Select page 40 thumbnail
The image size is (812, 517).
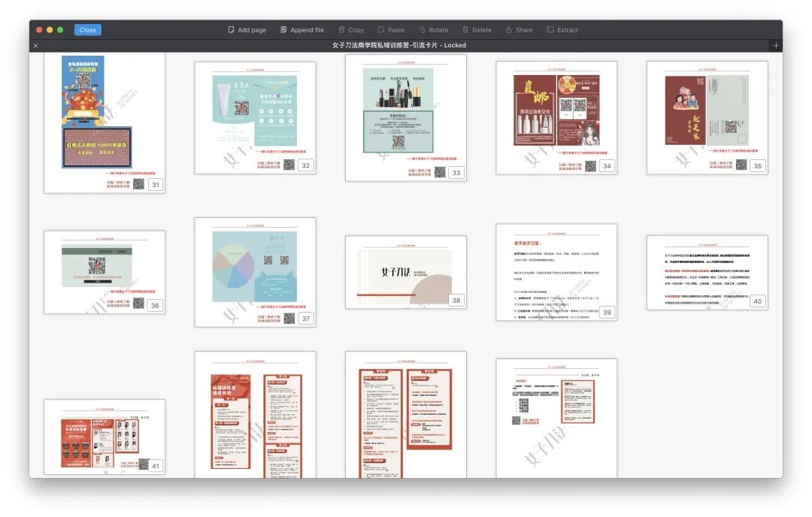coord(707,273)
